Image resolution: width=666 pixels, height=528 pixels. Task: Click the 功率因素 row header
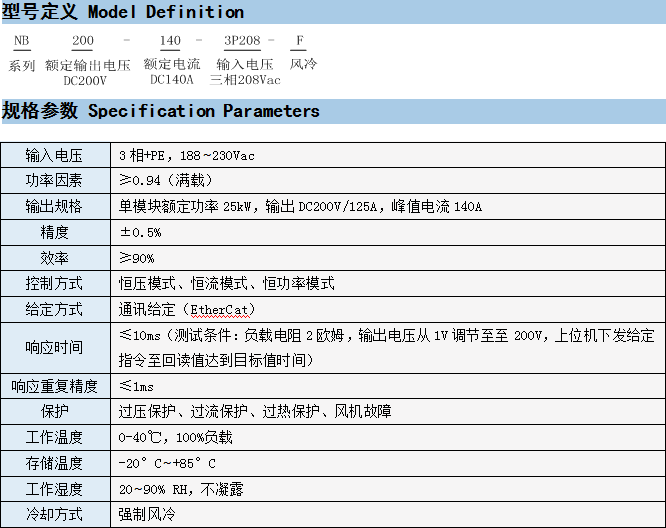tap(54, 181)
